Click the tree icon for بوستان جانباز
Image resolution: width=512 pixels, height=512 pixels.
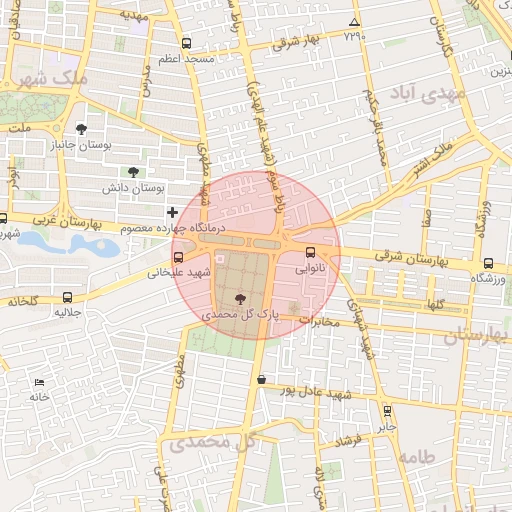tap(81, 129)
